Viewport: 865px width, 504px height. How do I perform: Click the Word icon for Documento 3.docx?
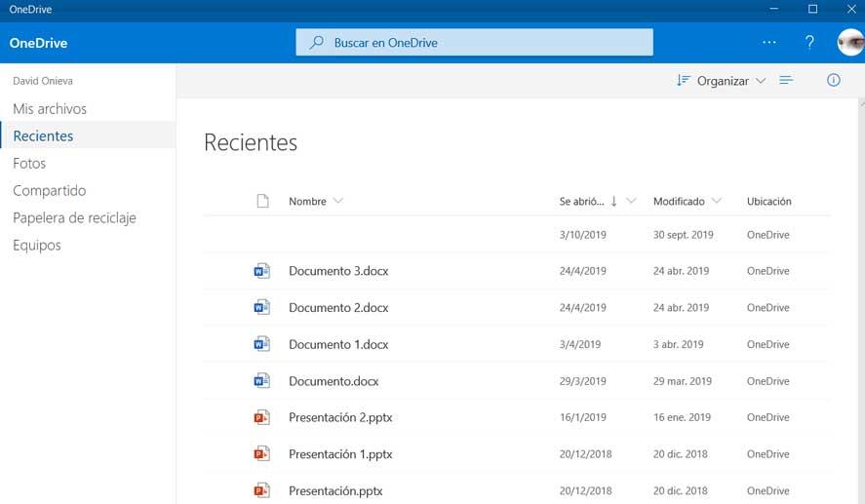(x=261, y=271)
